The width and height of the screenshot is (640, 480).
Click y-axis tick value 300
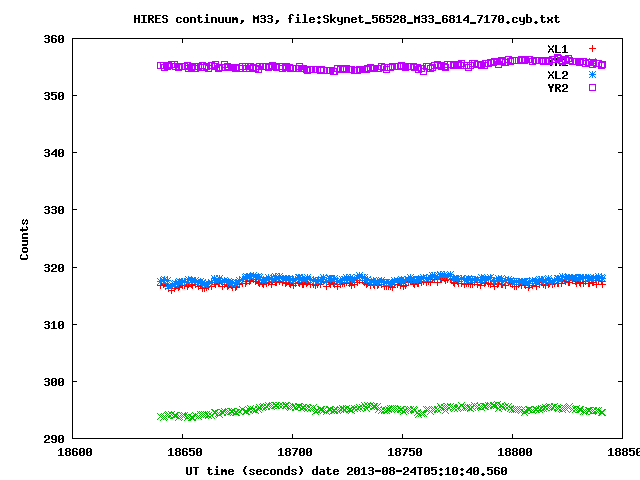click(54, 382)
